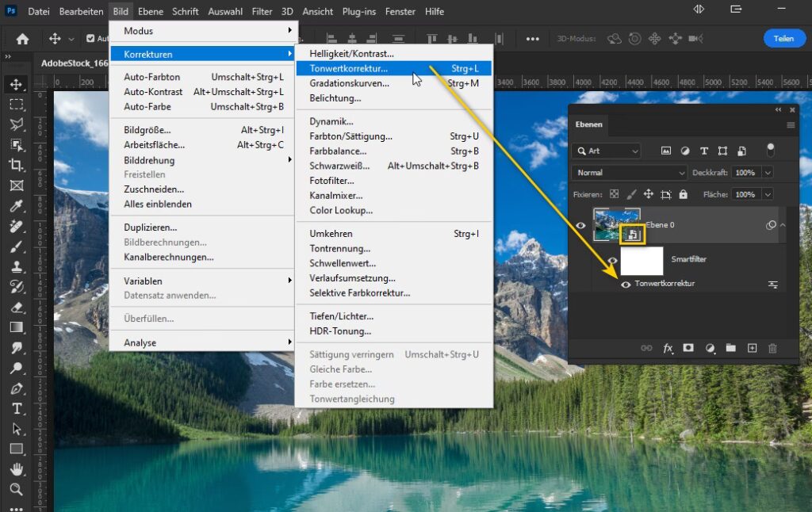Screen dimensions: 812x512
Task: Click the delete layer trash icon
Action: (772, 348)
